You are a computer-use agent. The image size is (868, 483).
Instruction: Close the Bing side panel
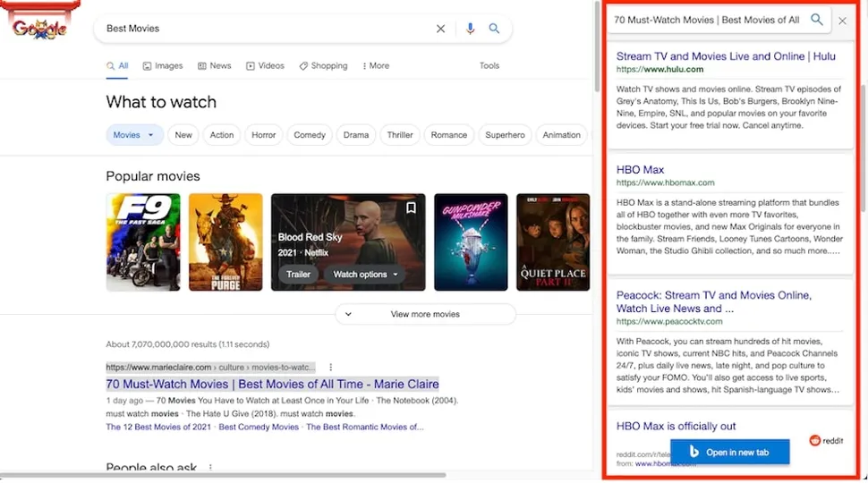(843, 21)
